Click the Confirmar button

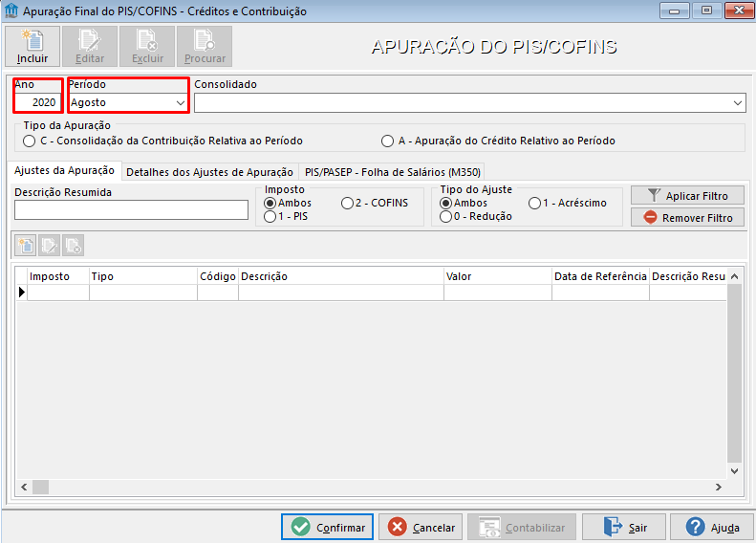click(x=328, y=527)
